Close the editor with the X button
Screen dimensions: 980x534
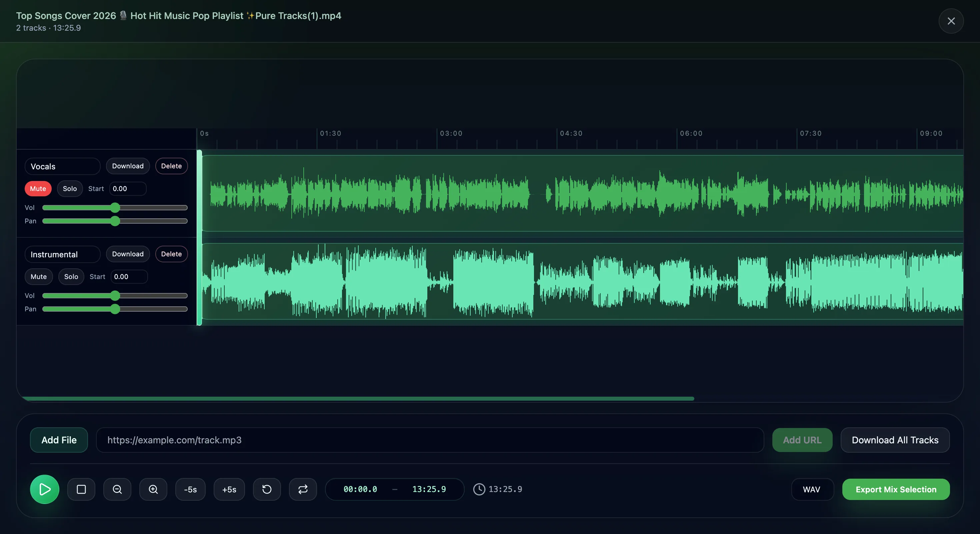coord(951,21)
